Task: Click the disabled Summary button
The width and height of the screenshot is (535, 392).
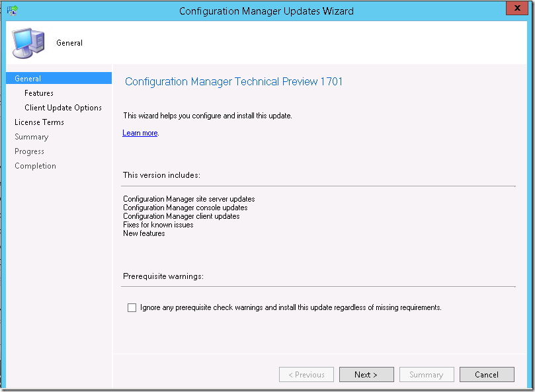Action: click(427, 375)
